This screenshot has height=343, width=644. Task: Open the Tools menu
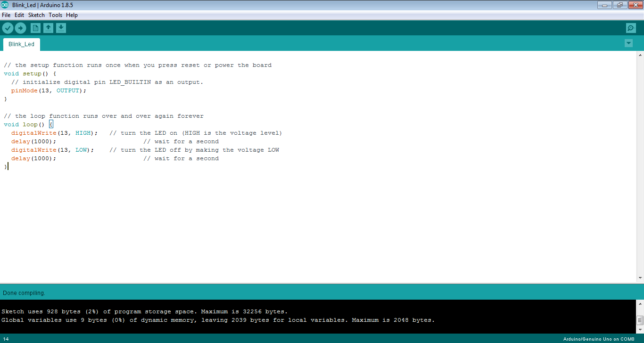[55, 15]
